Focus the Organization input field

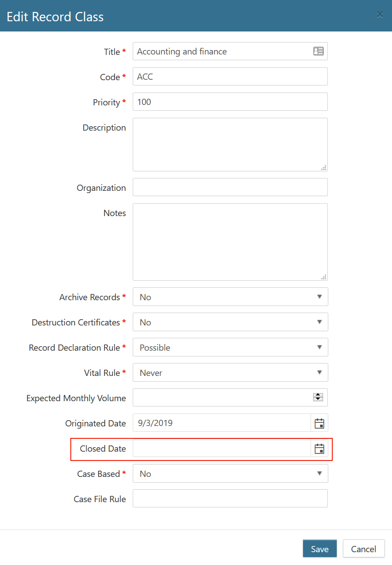pos(230,187)
